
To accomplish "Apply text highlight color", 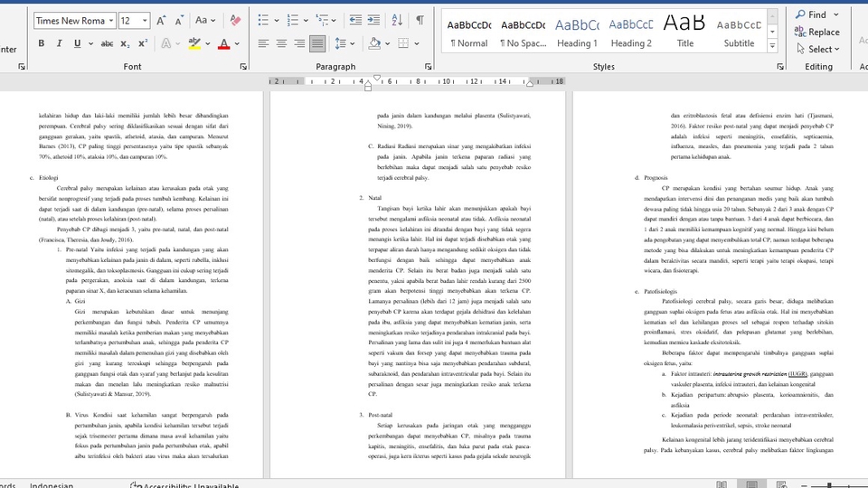I will point(194,43).
